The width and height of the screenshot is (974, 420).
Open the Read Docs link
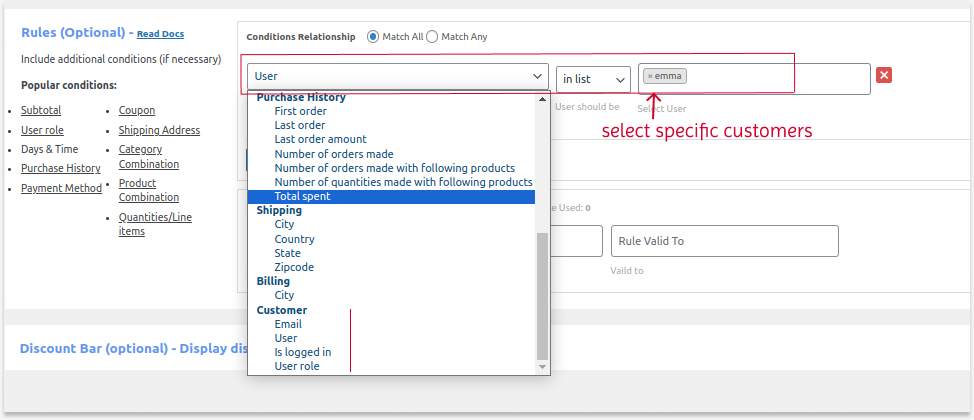pyautogui.click(x=160, y=34)
